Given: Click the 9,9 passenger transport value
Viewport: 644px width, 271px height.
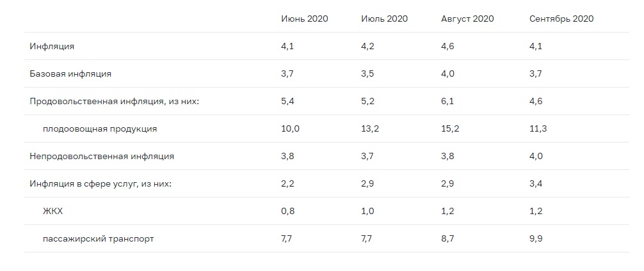Looking at the screenshot, I should click(x=536, y=239).
